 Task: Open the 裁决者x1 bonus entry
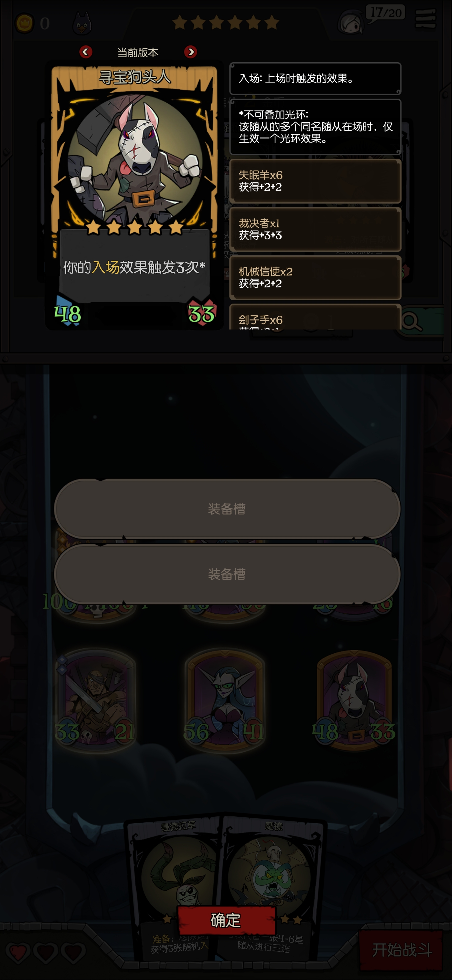point(315,229)
